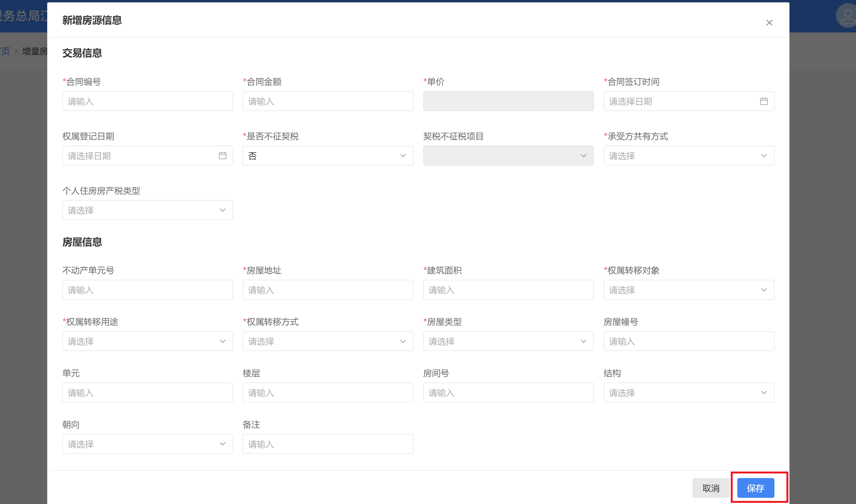The image size is (856, 504).
Task: Click calendar icon in 权属登记日期 field
Action: (222, 156)
